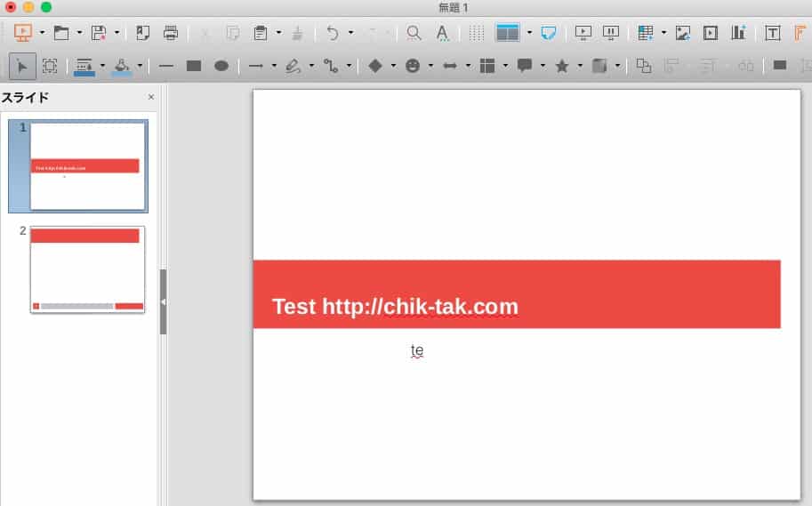Activate the Select arrow tool
This screenshot has height=506, width=812.
22,66
